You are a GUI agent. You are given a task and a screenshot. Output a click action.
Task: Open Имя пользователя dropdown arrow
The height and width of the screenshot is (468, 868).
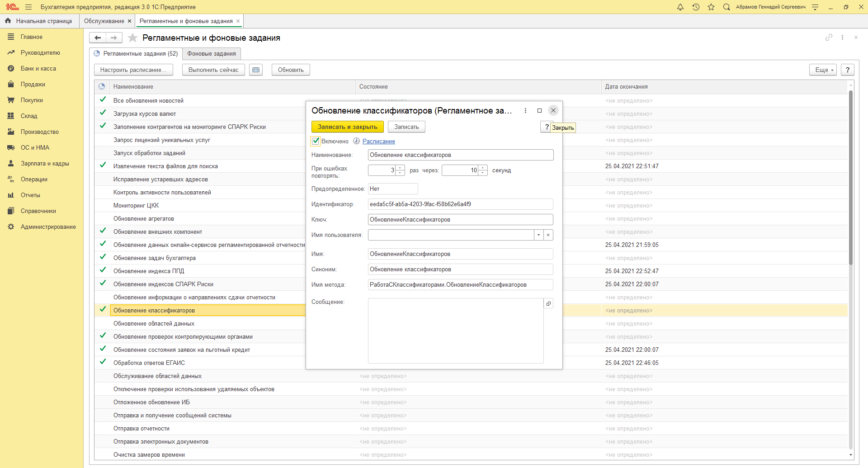coord(538,235)
